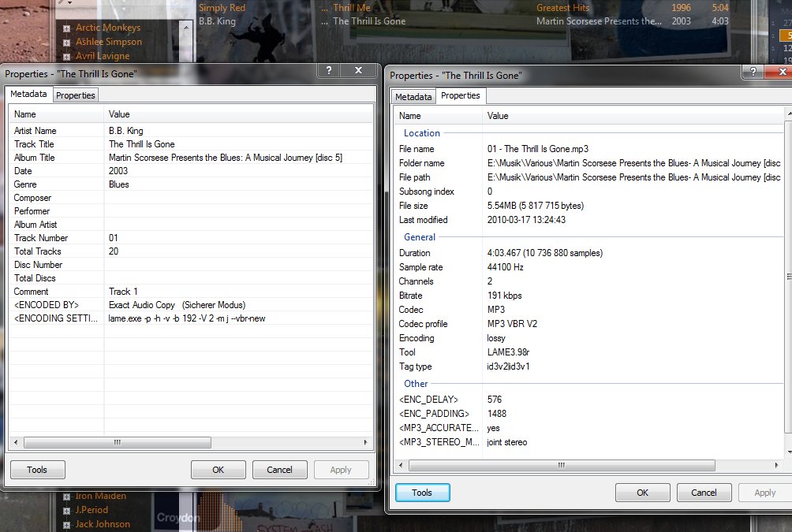Click the Total Tracks value 20

coord(114,251)
